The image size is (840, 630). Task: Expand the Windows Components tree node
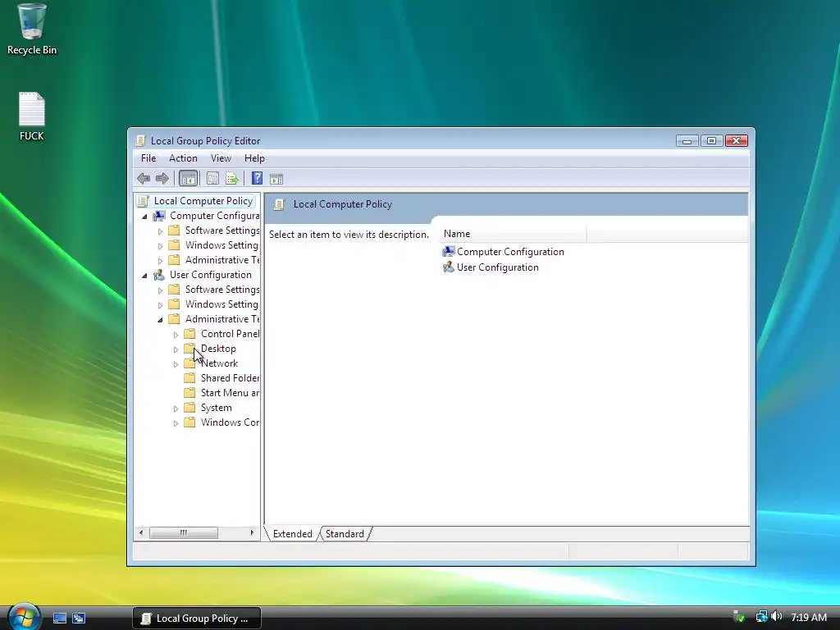click(176, 423)
